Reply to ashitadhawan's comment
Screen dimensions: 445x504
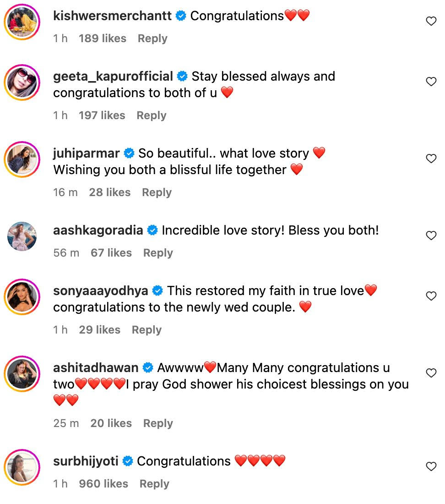158,423
